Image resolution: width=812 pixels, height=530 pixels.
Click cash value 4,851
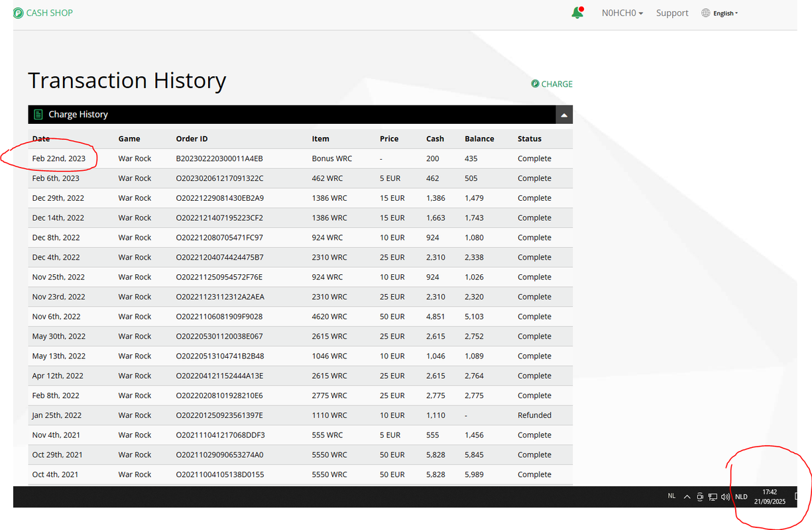click(435, 317)
